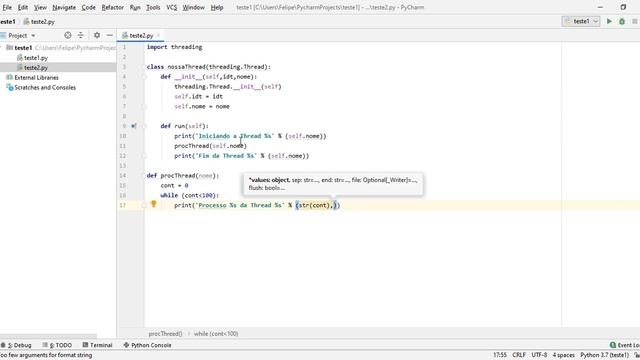Open the Run menu
Image resolution: width=640 pixels, height=360 pixels.
pyautogui.click(x=135, y=7)
